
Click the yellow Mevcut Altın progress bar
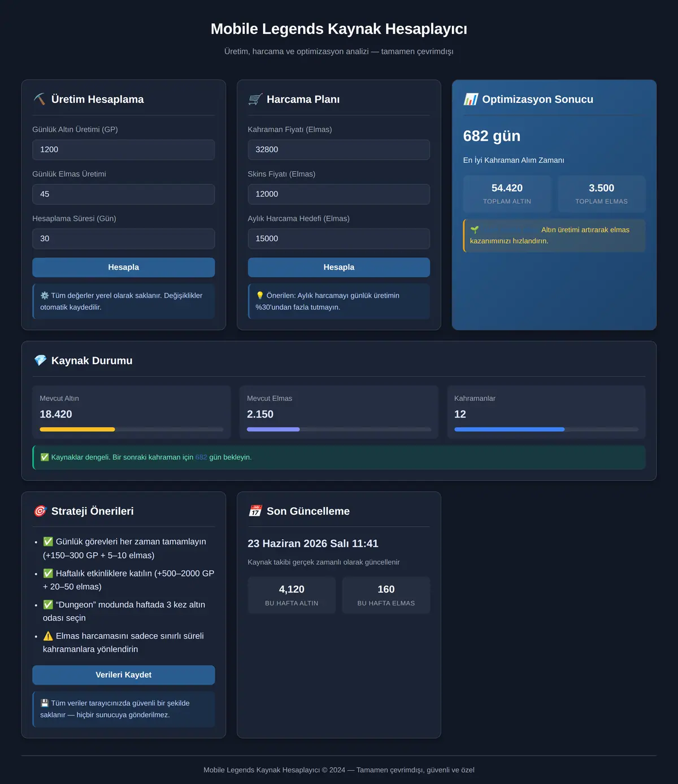77,430
